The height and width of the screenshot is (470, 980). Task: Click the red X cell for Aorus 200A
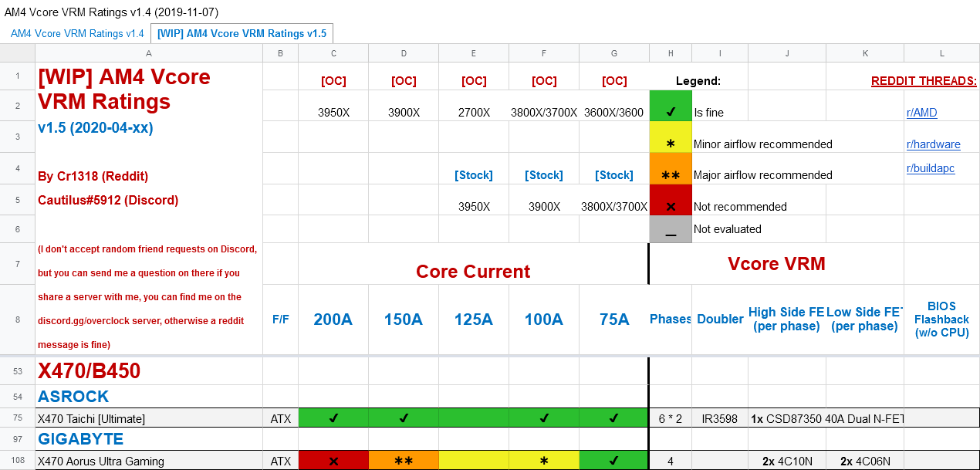[x=333, y=461]
